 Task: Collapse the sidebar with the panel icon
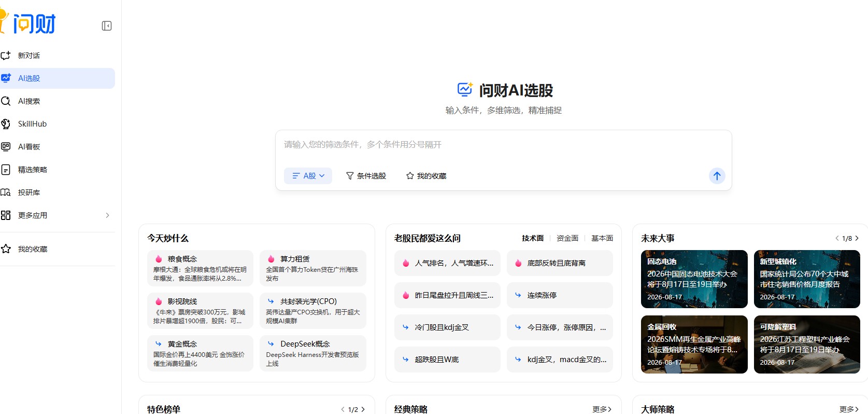point(107,26)
